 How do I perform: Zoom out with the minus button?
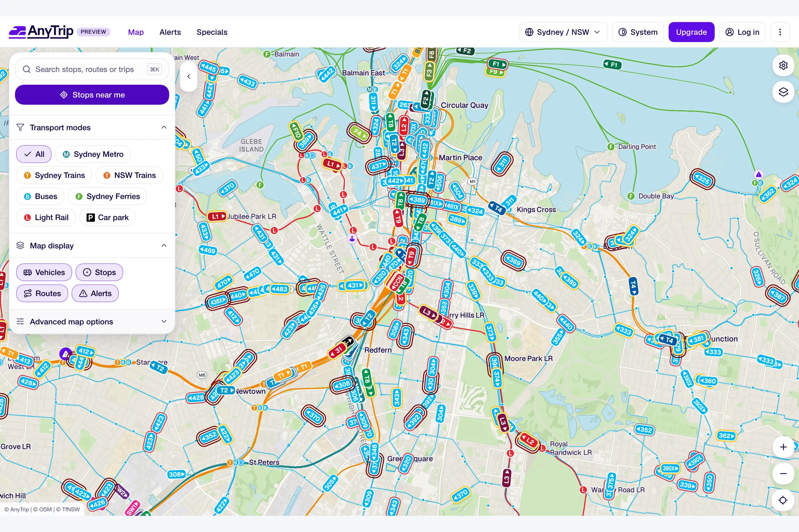[x=783, y=474]
